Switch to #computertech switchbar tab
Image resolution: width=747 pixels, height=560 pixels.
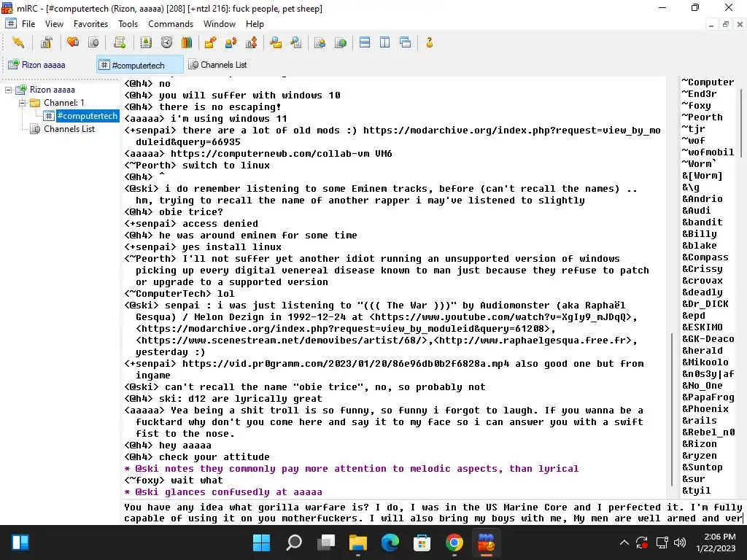pos(140,65)
